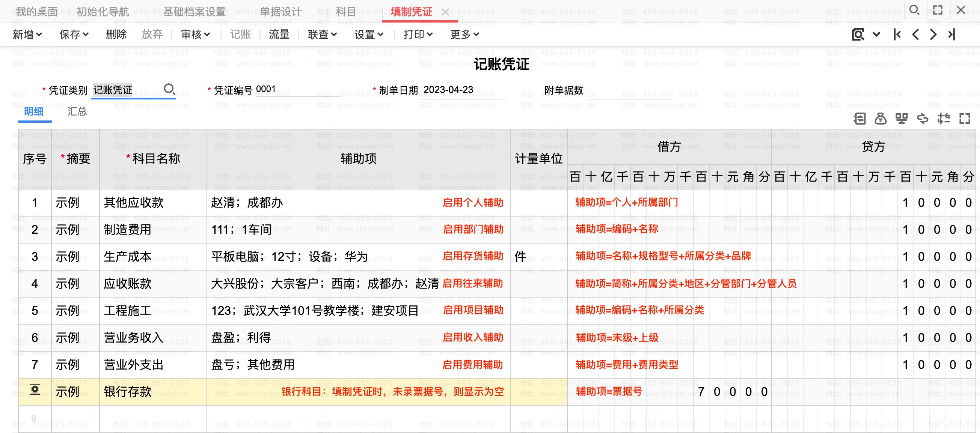Switch to the 单据设计 tab
980x433 pixels.
coord(281,12)
